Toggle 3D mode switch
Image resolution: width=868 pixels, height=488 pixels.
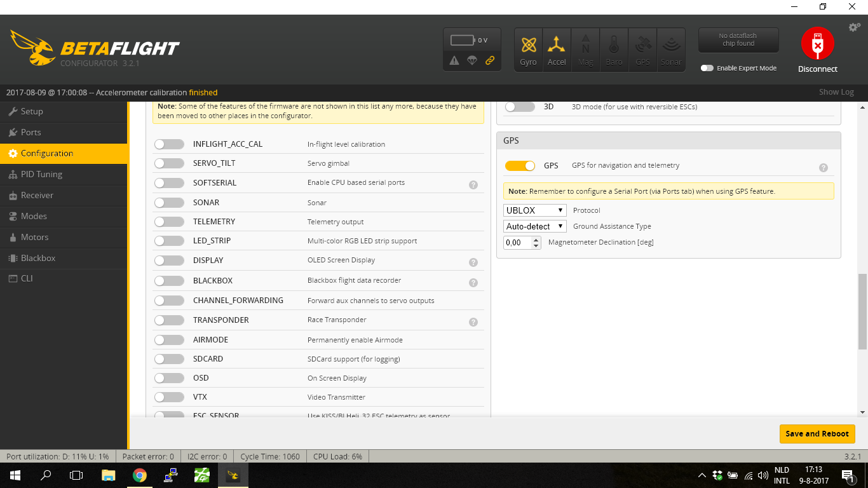[x=520, y=107]
